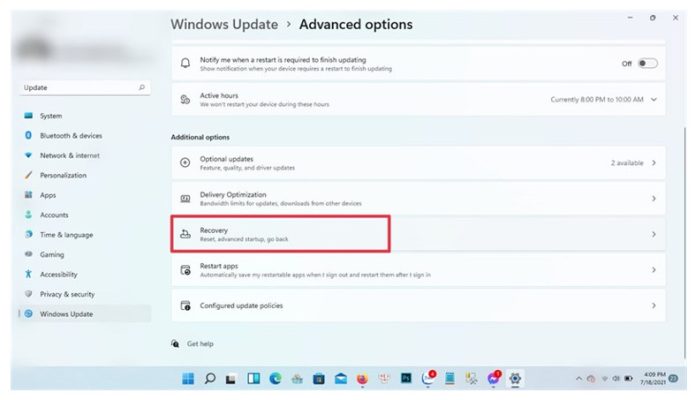Screen dimensions: 695x400
Task: Show hidden tray icons chevron
Action: click(x=579, y=379)
